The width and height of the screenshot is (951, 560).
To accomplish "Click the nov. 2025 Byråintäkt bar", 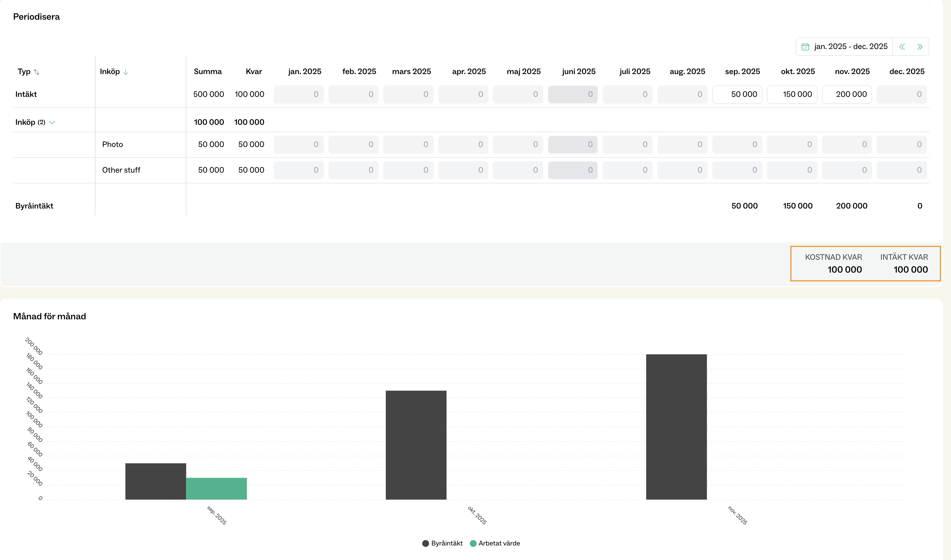I will tap(676, 426).
